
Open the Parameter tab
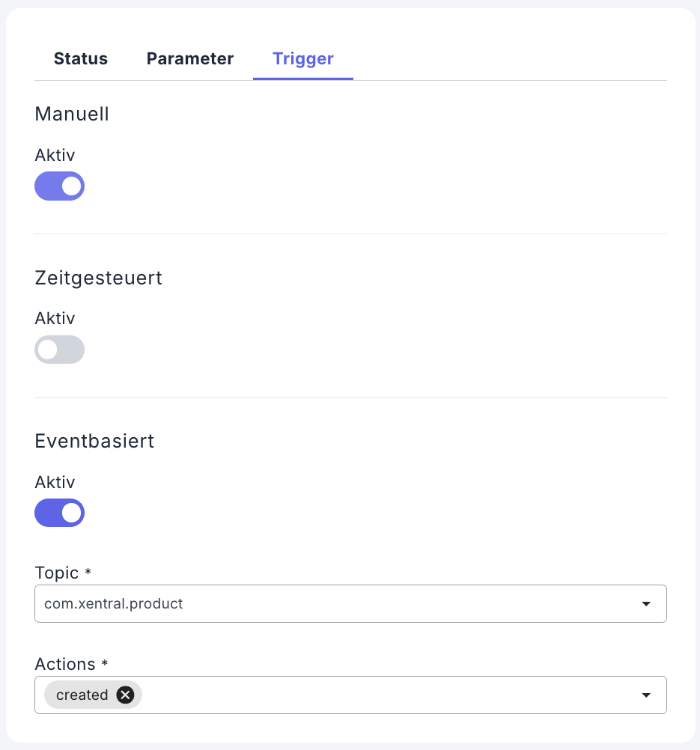point(189,58)
